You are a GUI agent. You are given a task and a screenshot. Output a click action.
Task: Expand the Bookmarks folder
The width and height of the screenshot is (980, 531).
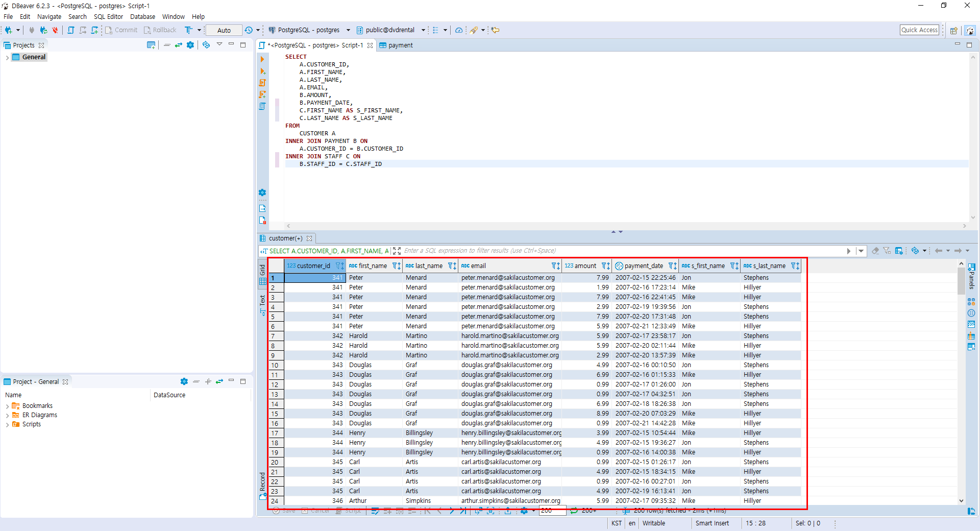pos(7,406)
